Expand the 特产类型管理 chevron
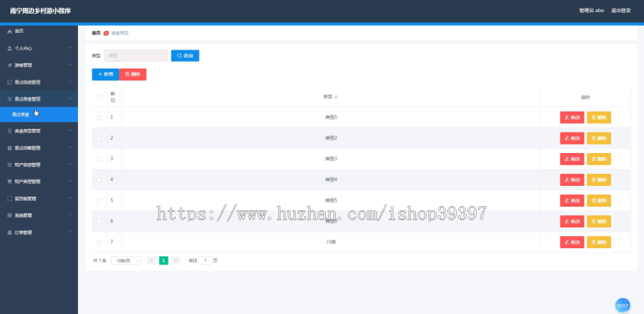Screen dimensions: 644x314 tap(70, 181)
